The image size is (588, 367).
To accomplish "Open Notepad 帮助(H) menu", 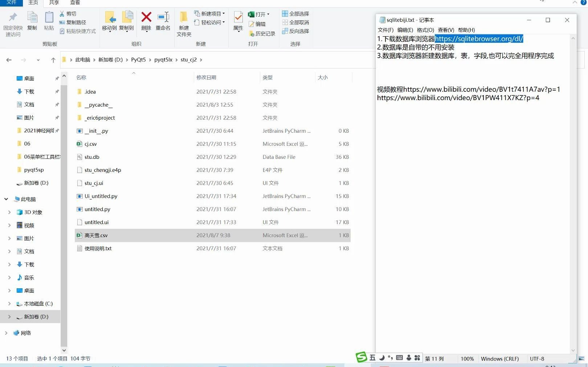I will 466,30.
